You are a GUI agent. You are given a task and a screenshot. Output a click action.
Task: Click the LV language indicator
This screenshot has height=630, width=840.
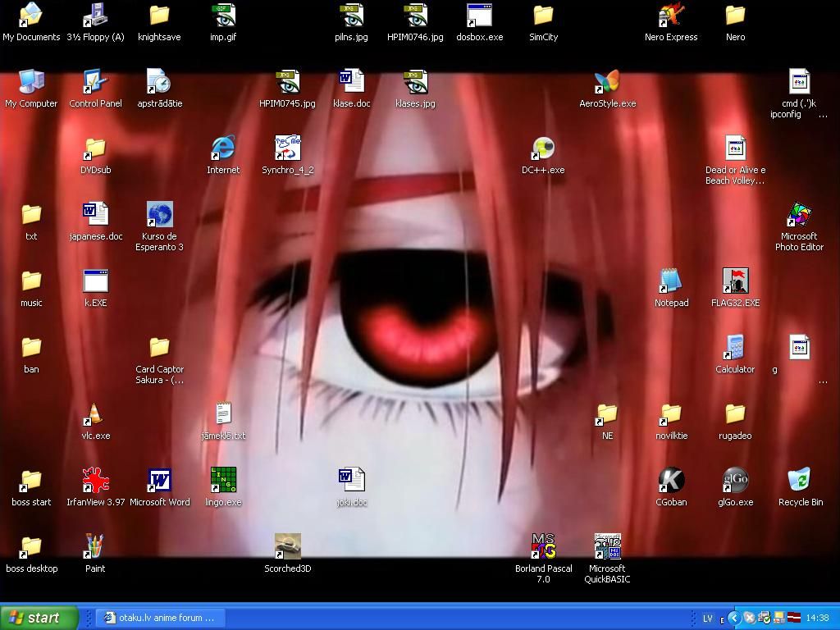point(708,619)
